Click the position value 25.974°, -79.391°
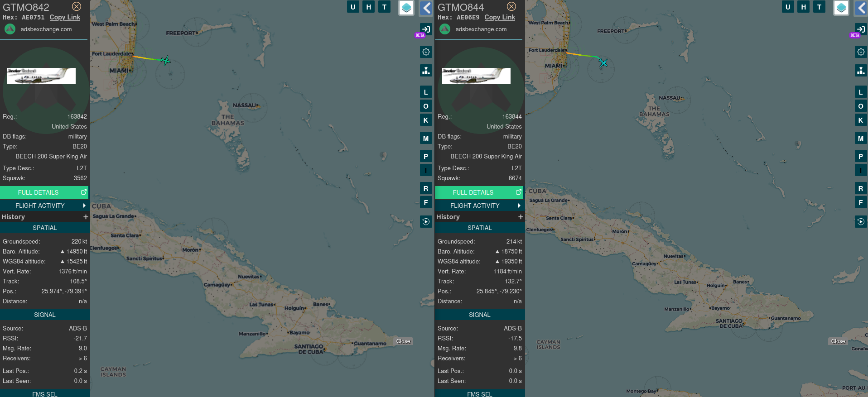Screen dimensions: 868x397 click(64, 291)
